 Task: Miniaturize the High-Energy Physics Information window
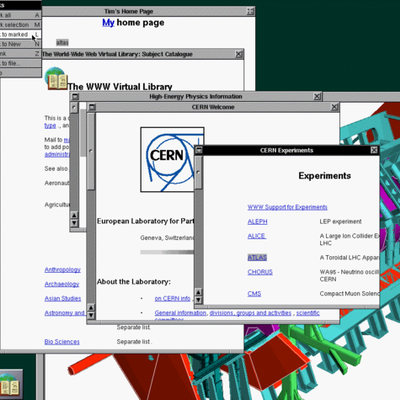point(75,97)
